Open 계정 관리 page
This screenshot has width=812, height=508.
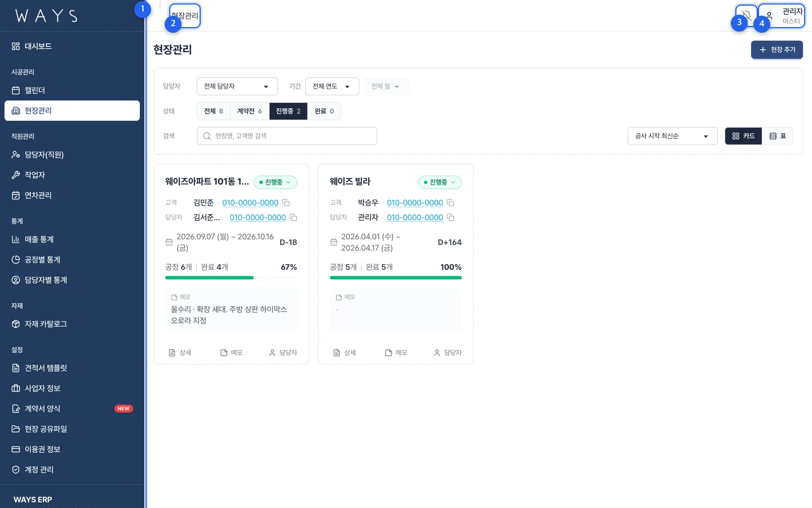pos(72,470)
